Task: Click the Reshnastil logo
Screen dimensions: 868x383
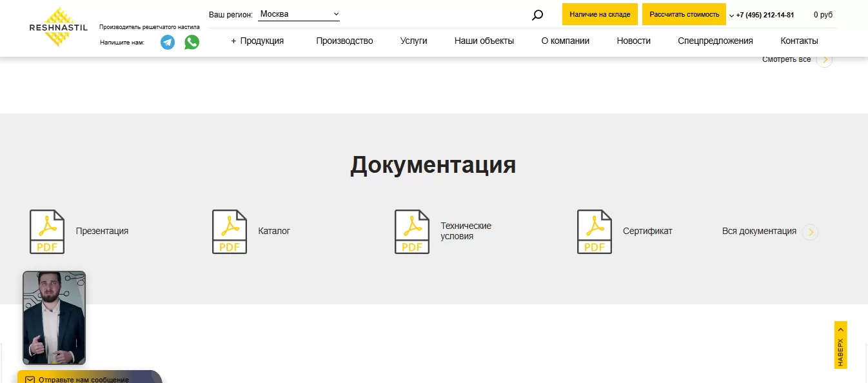Action: (58, 27)
